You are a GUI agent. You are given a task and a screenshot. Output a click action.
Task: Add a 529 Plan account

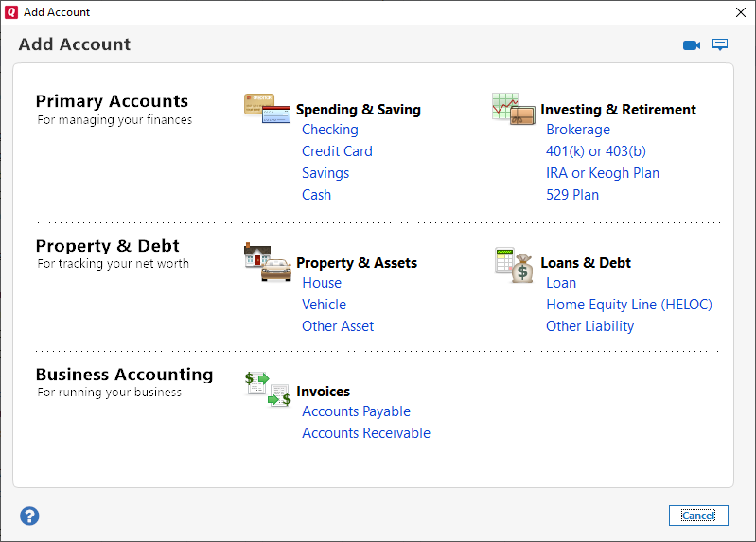572,195
